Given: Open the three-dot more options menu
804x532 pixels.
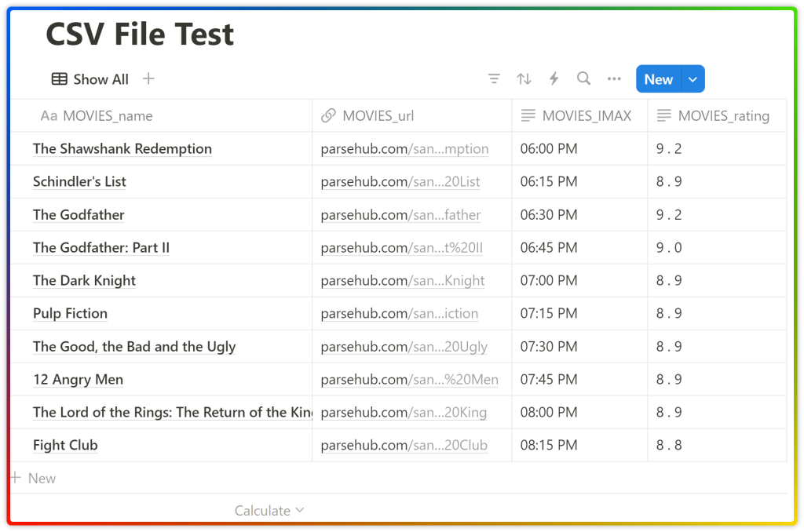Looking at the screenshot, I should pos(614,79).
